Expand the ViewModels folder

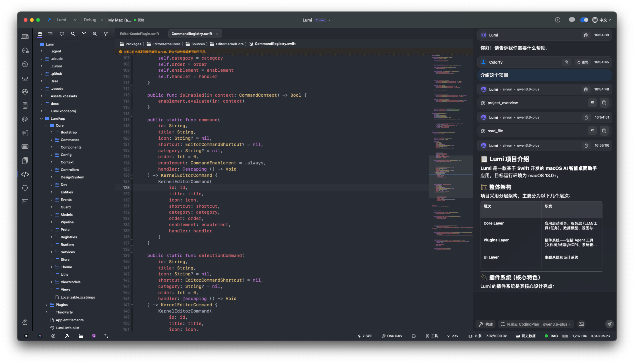pos(51,282)
